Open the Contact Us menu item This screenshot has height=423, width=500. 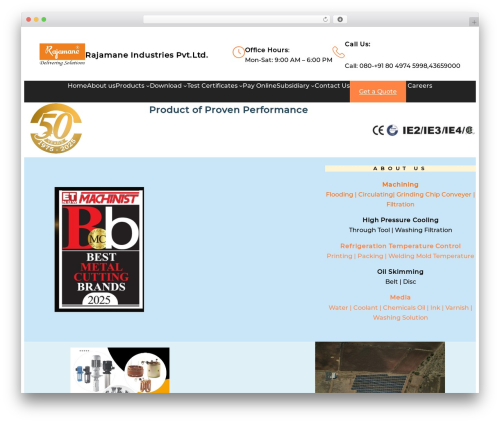click(332, 86)
